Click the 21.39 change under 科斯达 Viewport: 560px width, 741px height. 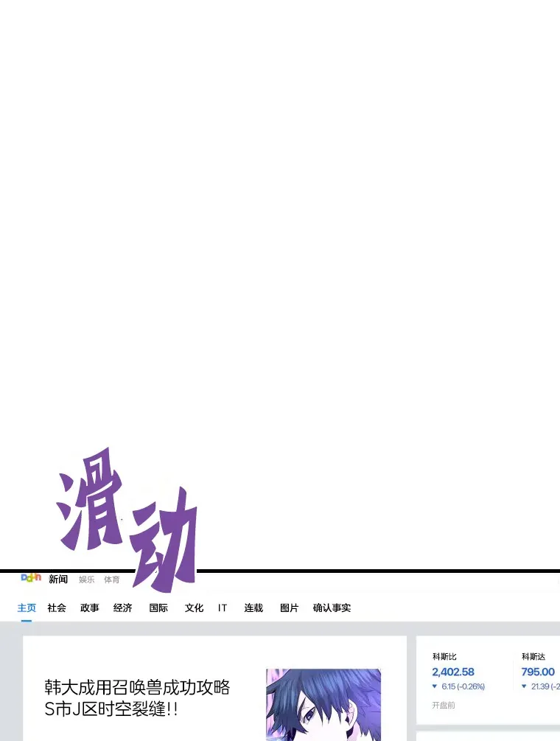tap(545, 686)
